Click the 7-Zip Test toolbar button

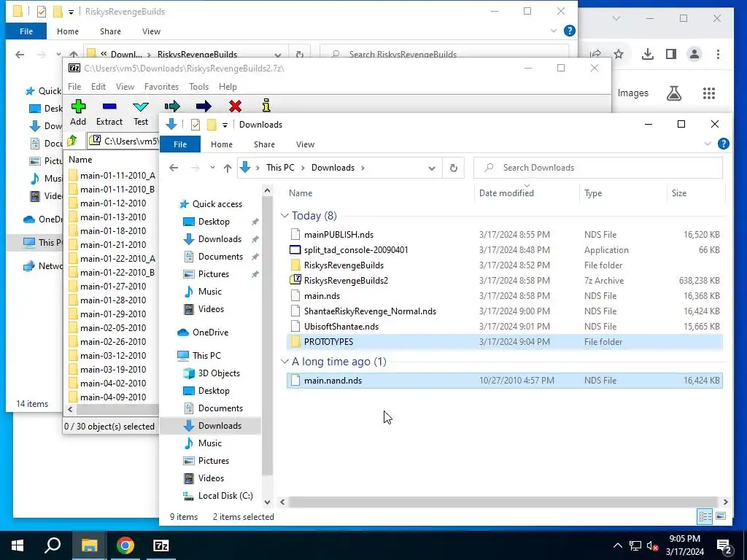pos(141,113)
